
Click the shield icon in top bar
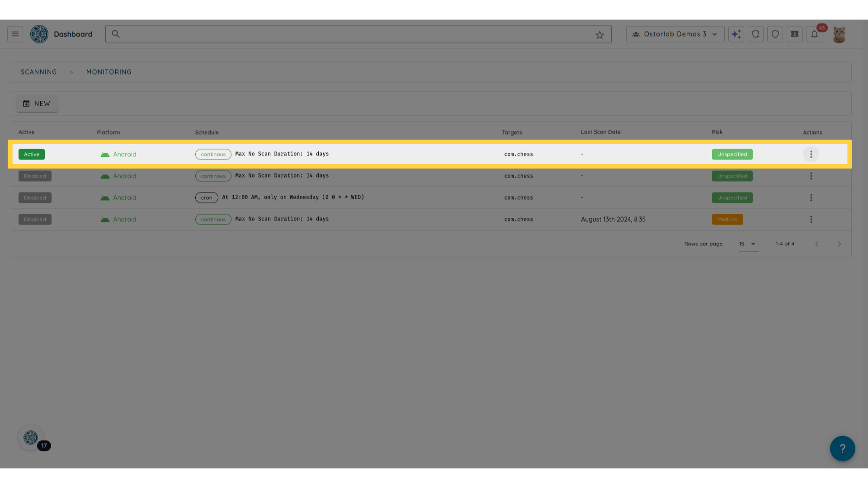pos(775,34)
